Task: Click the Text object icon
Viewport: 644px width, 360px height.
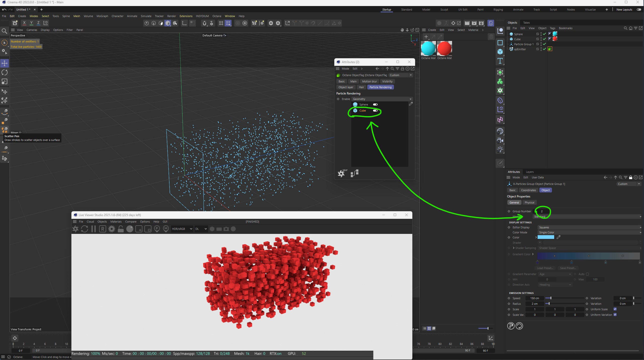Action: [500, 61]
